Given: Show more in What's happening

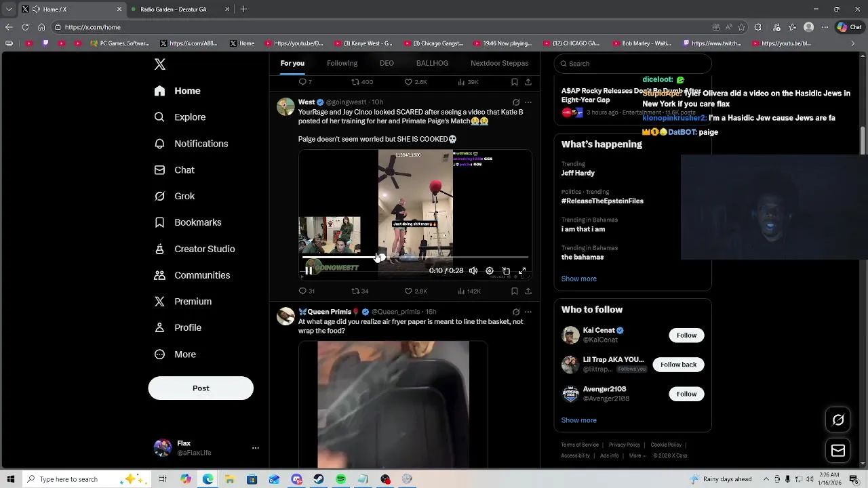Looking at the screenshot, I should pos(578,279).
